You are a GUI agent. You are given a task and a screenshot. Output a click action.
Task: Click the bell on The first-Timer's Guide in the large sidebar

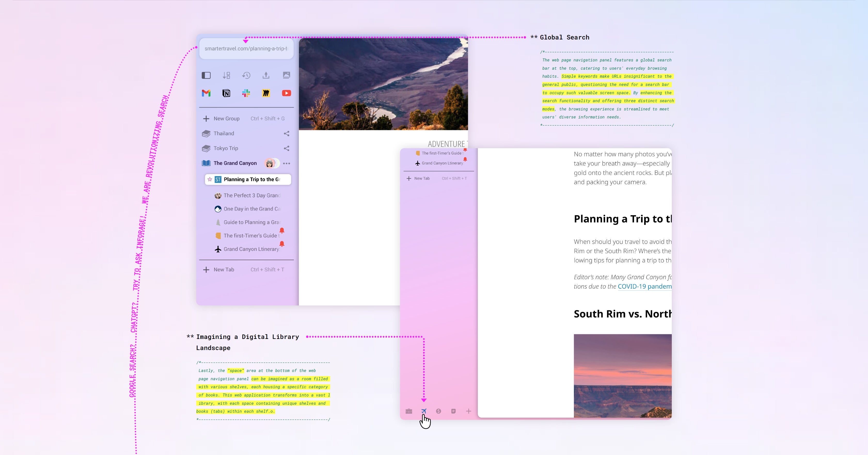(x=282, y=230)
